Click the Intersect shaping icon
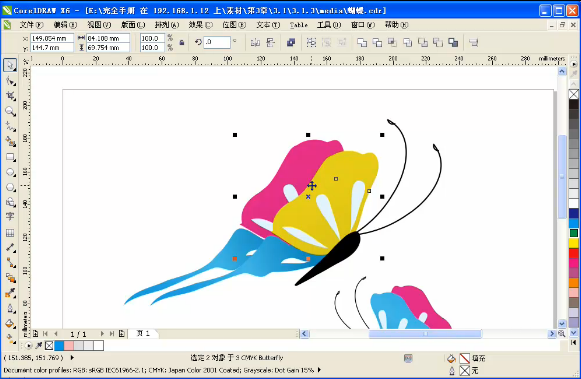 coord(392,43)
